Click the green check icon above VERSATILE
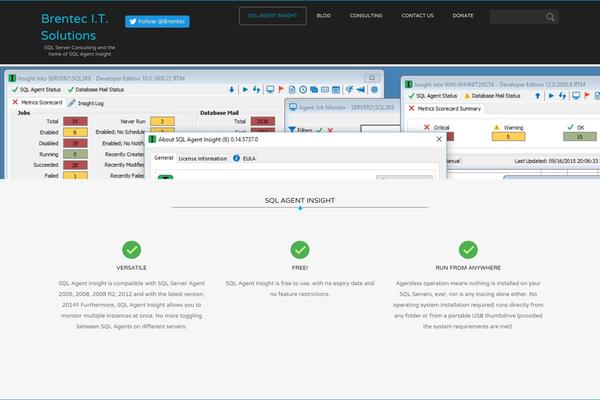The height and width of the screenshot is (400, 600). [131, 250]
